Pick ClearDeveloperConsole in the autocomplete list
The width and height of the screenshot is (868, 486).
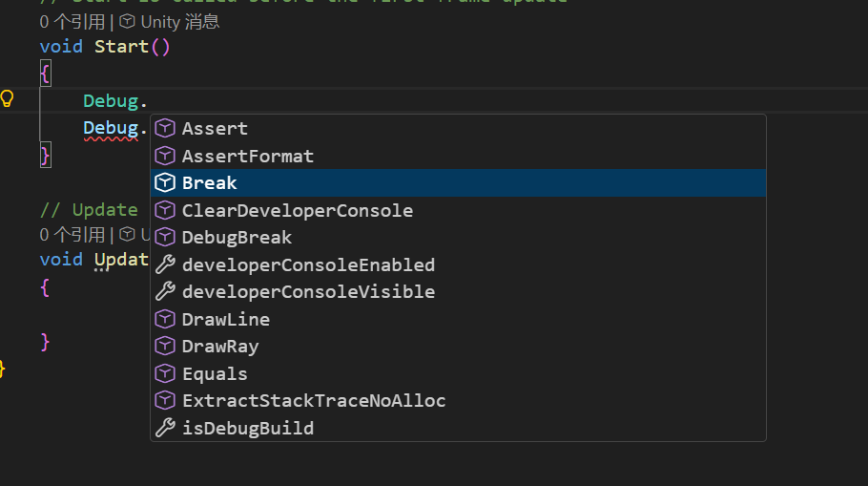[459, 211]
